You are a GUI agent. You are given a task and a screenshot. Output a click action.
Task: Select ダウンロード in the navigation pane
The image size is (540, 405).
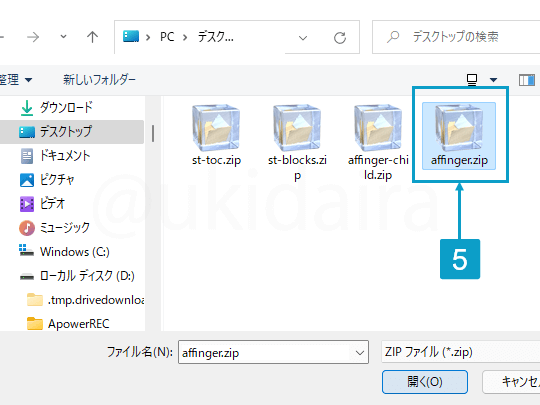click(65, 107)
